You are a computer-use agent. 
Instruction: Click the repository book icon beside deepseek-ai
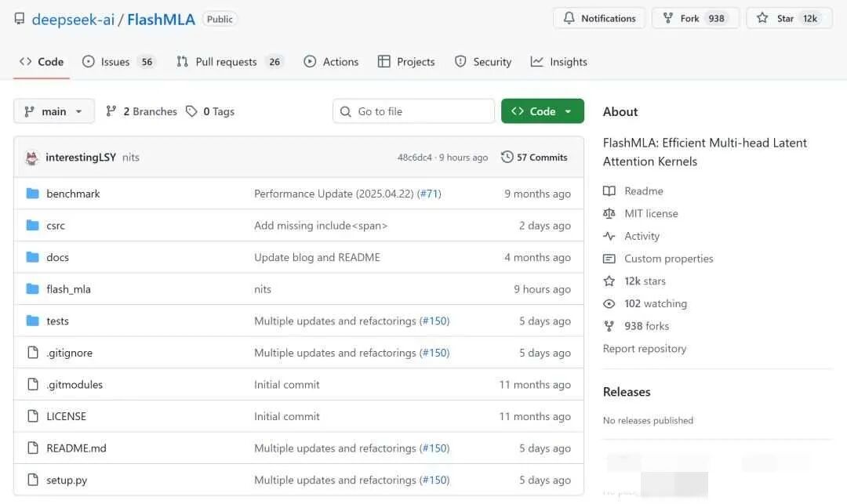[20, 19]
